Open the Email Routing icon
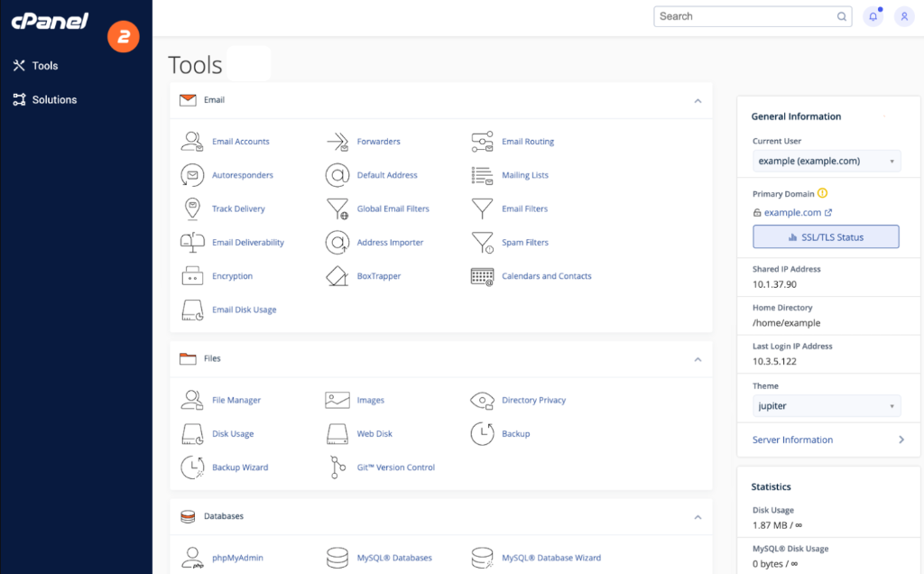 (x=482, y=142)
